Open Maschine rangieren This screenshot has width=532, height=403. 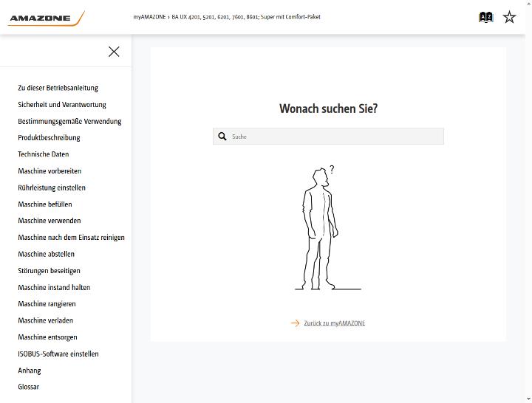(x=47, y=303)
